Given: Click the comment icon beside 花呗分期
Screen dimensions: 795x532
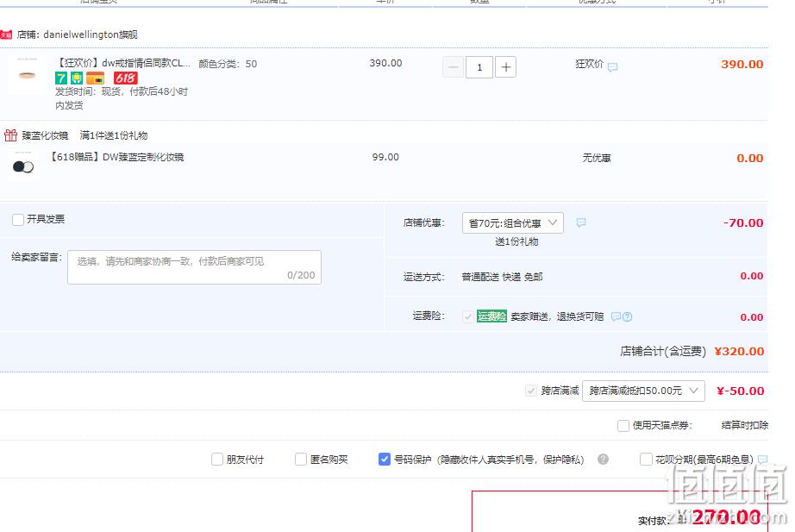Looking at the screenshot, I should 762,460.
